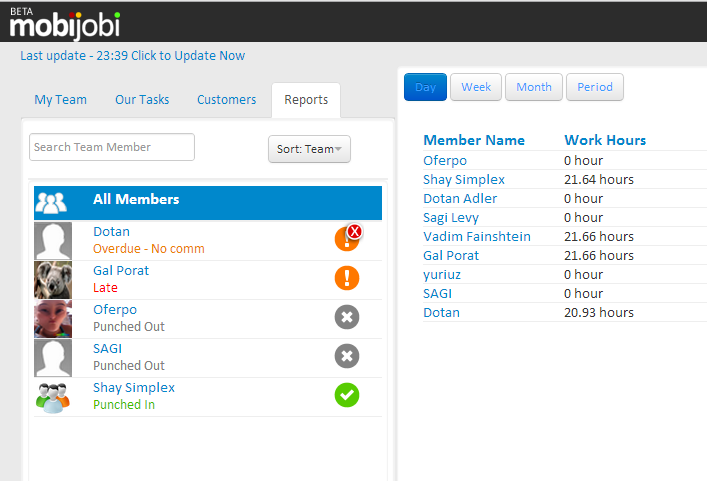
Task: Switch to the My Team tab
Action: [60, 100]
